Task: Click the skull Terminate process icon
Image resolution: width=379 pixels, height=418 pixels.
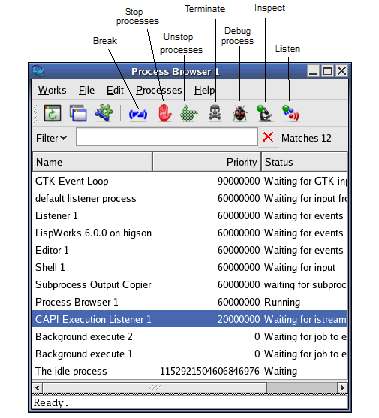Action: click(x=215, y=113)
